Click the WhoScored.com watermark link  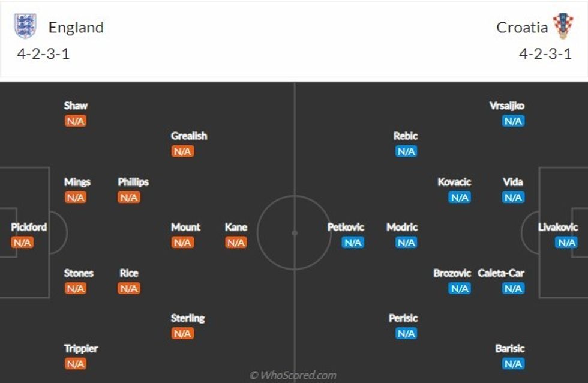293,375
